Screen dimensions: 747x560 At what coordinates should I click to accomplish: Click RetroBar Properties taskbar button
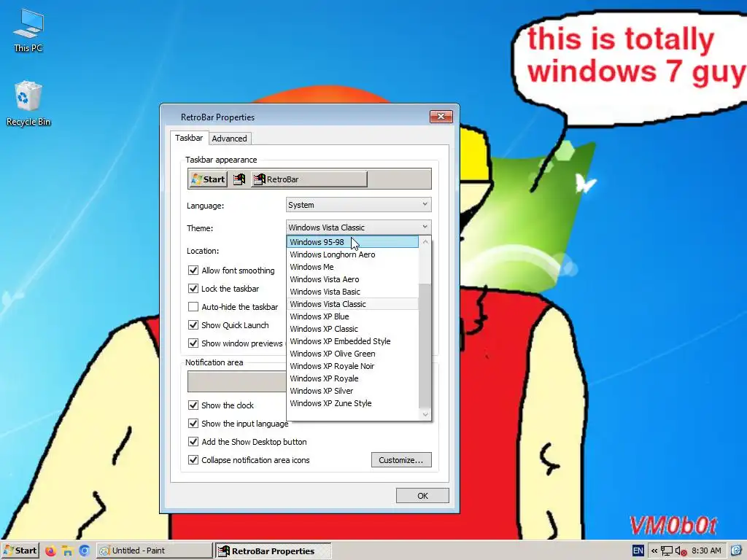(273, 551)
